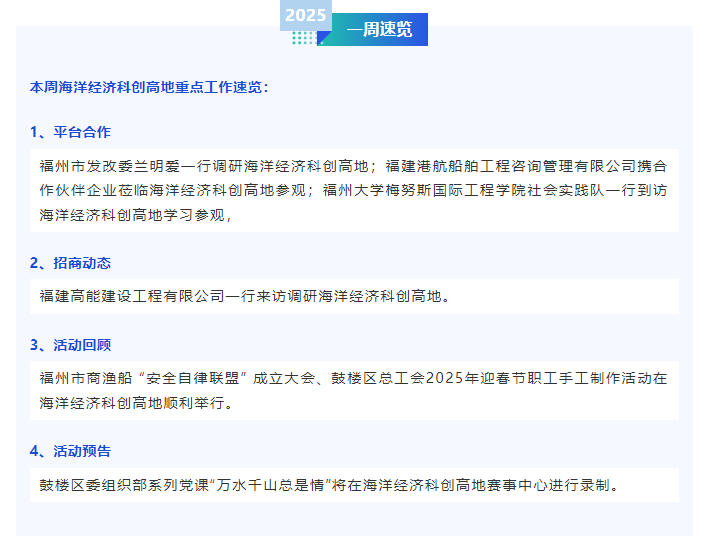This screenshot has width=707, height=554.
Task: Click the 一周速览 banner title
Action: [379, 29]
